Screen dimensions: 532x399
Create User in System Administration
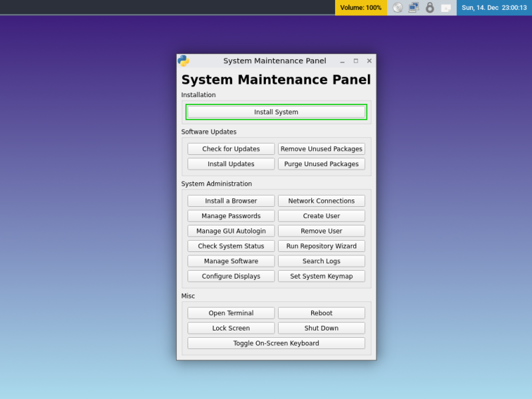[x=322, y=215]
